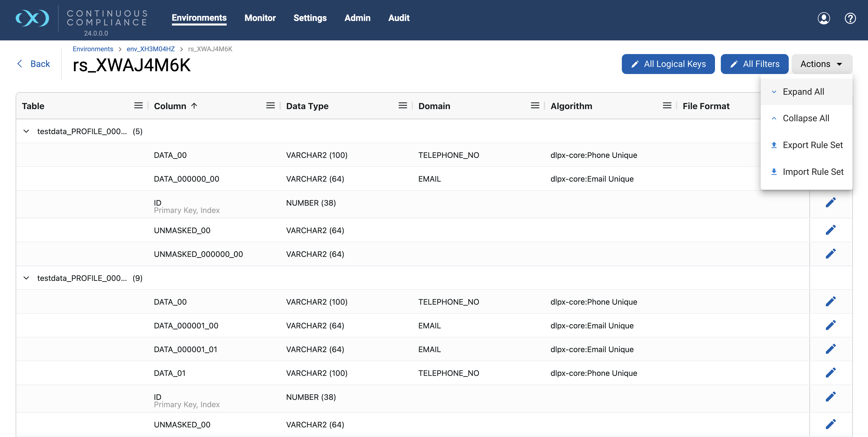This screenshot has height=437, width=868.
Task: Choose Export Rule Set menu option
Action: (812, 145)
